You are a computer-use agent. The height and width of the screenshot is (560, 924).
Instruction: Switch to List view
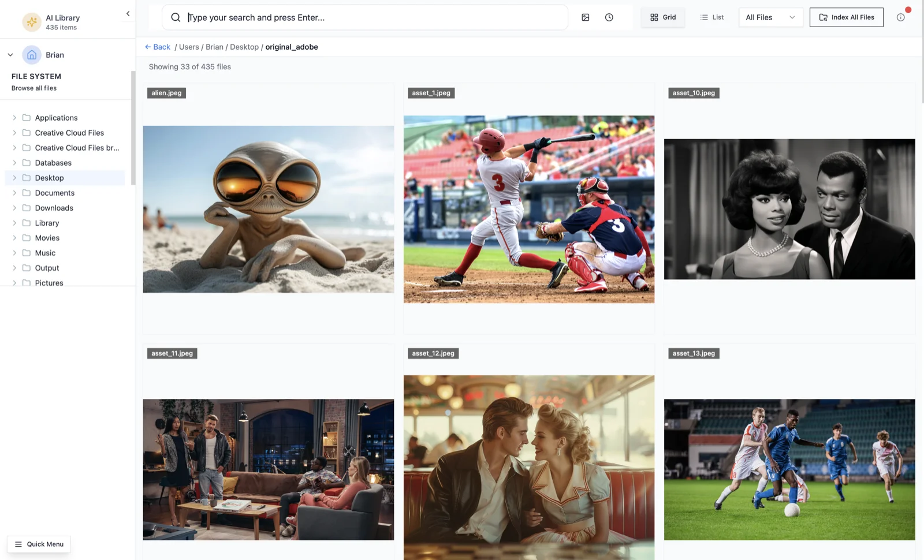coord(711,17)
